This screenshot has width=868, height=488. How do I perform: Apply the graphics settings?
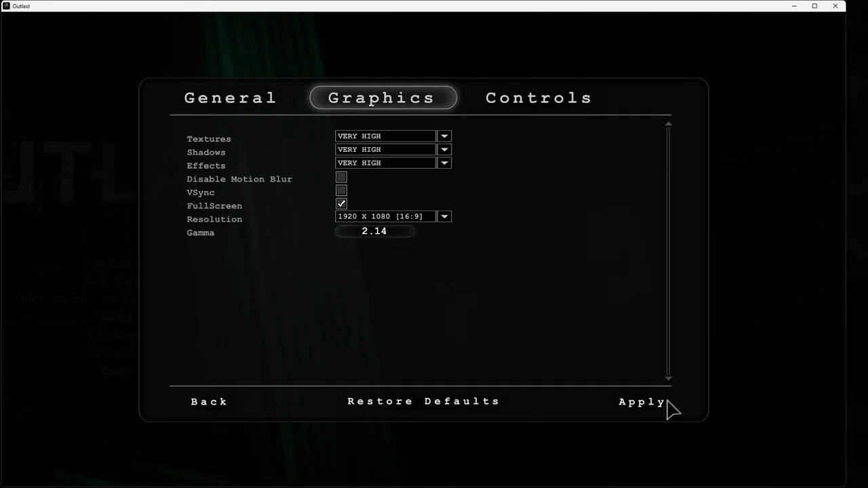642,402
